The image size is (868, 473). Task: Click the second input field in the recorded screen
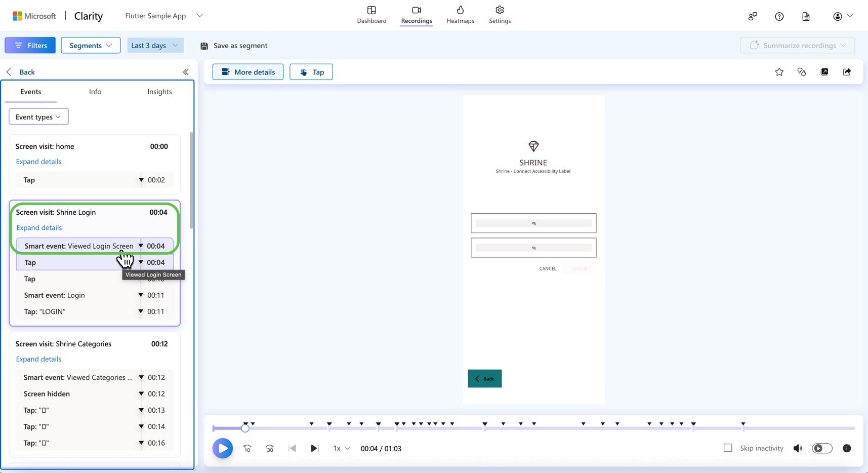click(533, 248)
